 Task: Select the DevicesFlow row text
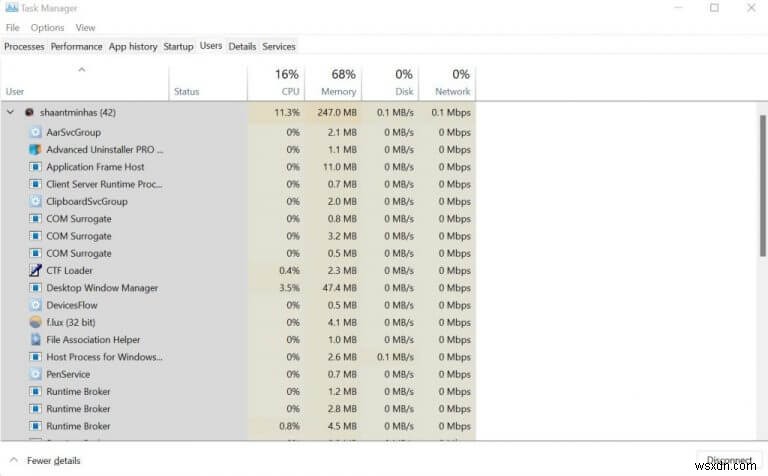tap(72, 305)
